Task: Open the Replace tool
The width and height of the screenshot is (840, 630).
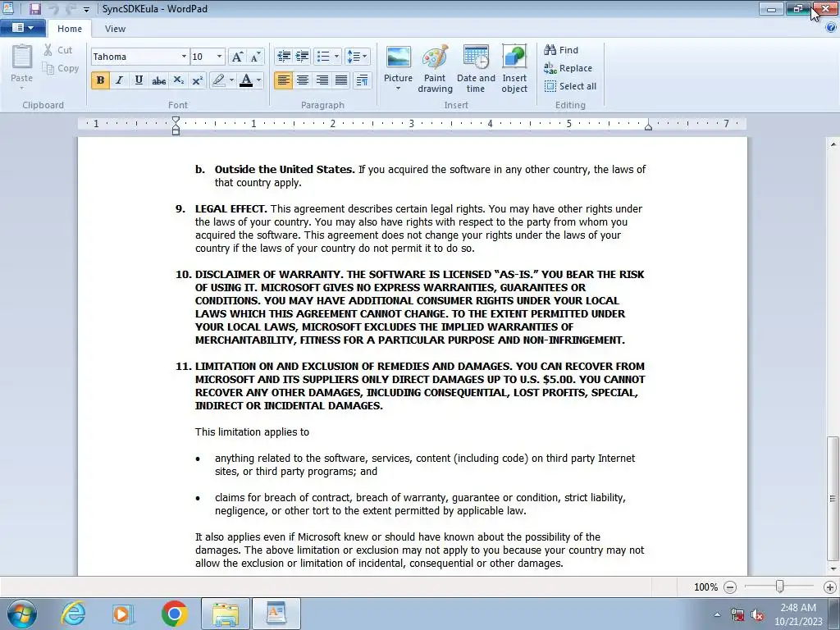Action: (568, 68)
